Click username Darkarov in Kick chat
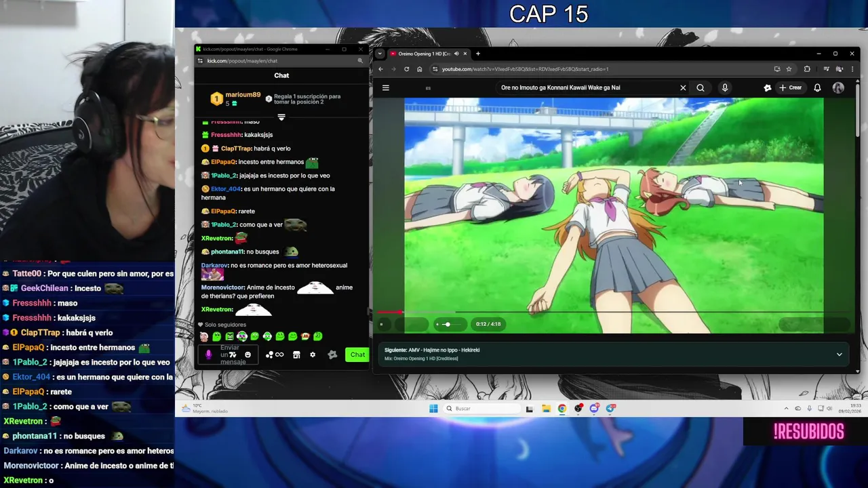 coord(214,266)
